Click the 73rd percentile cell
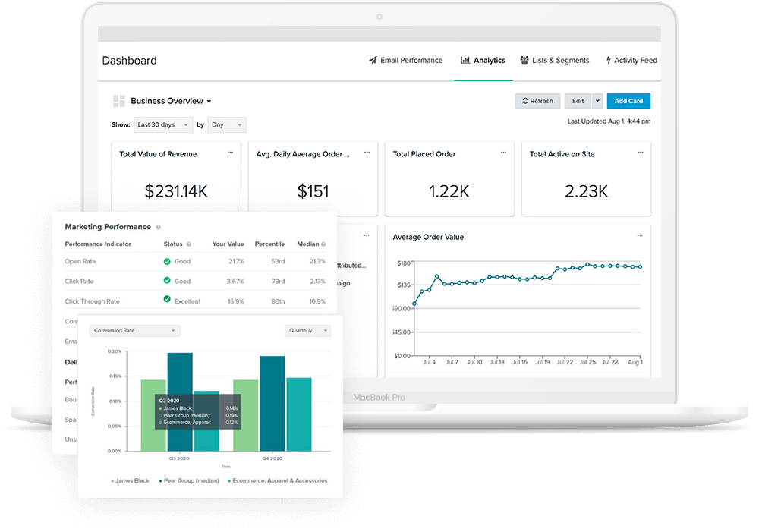The height and width of the screenshot is (532, 759). [278, 282]
